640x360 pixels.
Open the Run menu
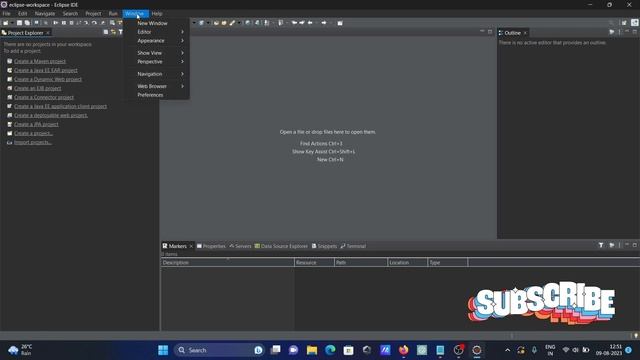113,13
